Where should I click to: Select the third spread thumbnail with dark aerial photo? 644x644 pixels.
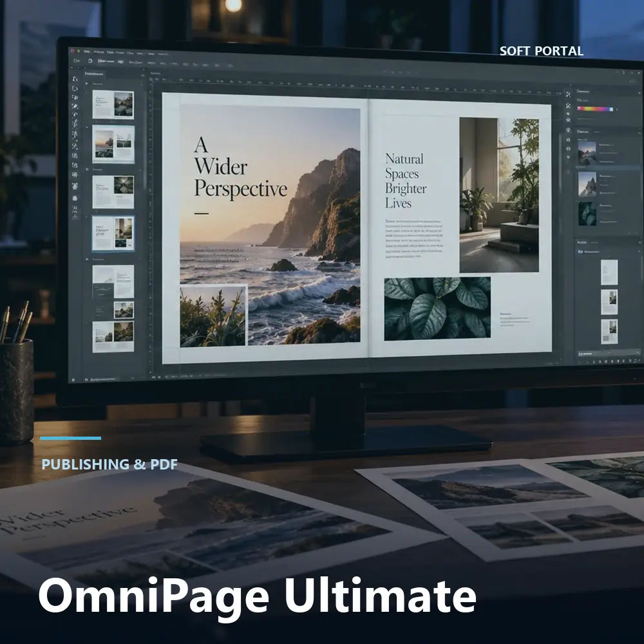113,192
